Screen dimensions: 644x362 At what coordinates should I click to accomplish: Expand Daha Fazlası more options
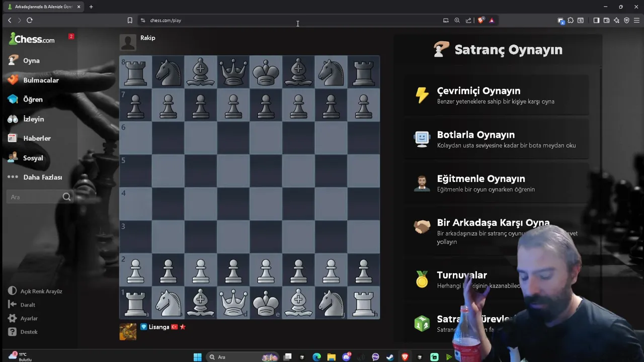tap(35, 177)
